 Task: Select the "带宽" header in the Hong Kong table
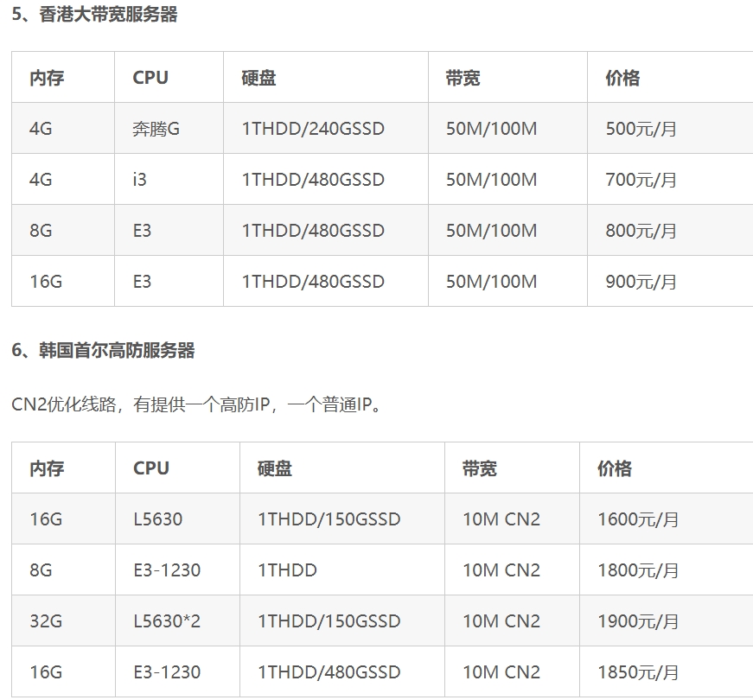pos(463,78)
